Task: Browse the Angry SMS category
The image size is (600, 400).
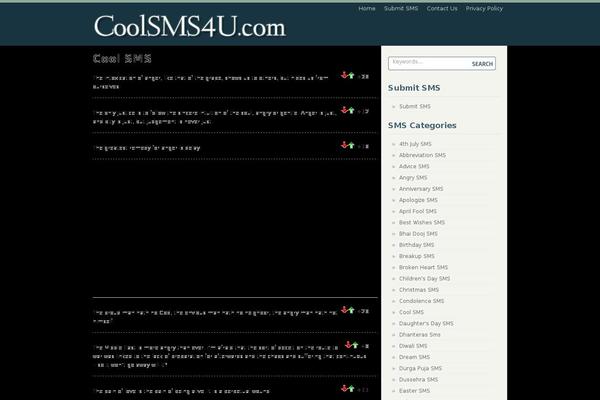Action: click(x=413, y=178)
